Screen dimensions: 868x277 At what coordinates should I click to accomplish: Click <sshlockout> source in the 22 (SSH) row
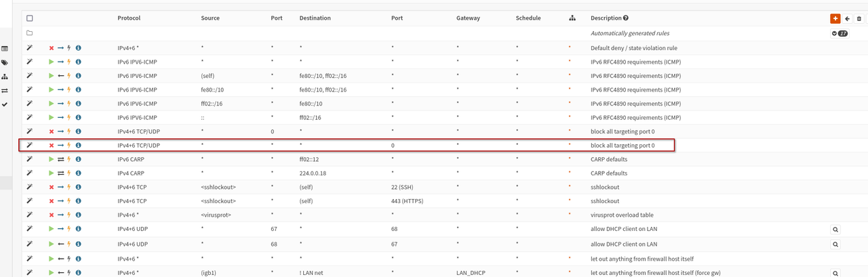coord(218,188)
